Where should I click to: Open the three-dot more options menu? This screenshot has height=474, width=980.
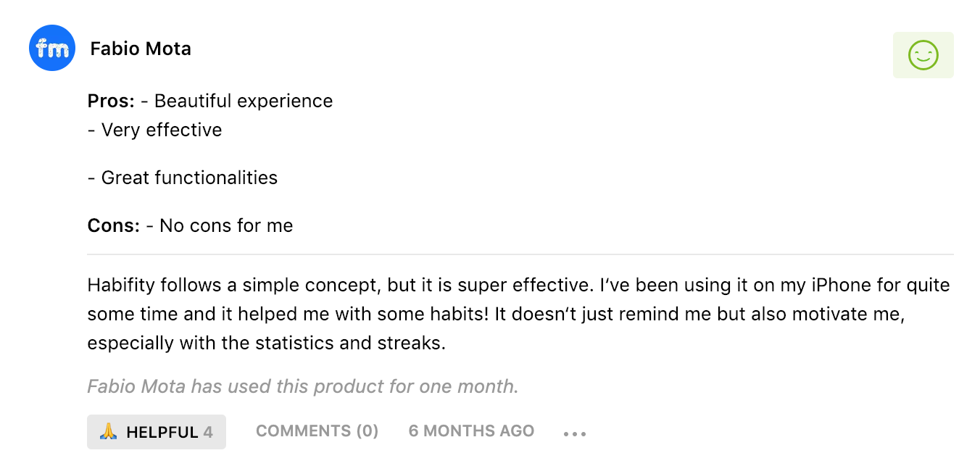coord(574,433)
